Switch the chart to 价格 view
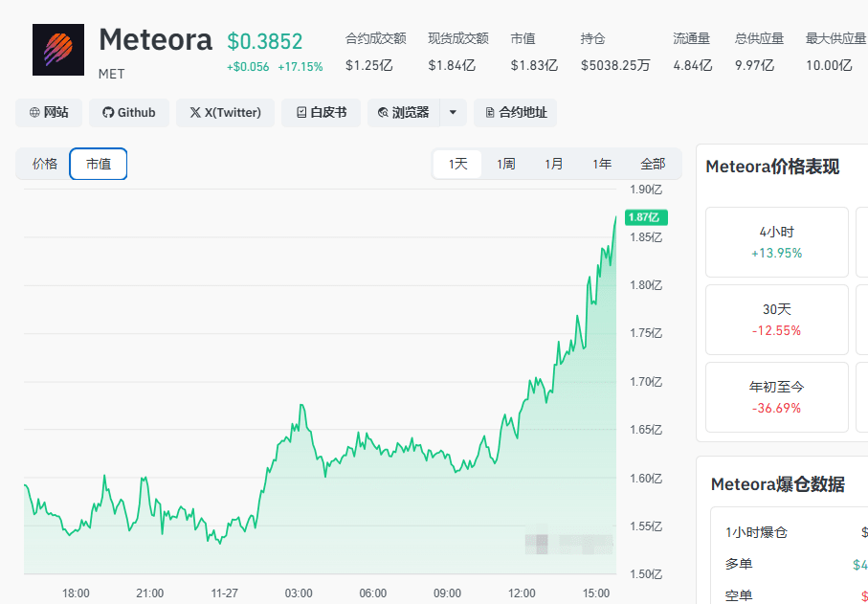The image size is (868, 604). pyautogui.click(x=44, y=164)
